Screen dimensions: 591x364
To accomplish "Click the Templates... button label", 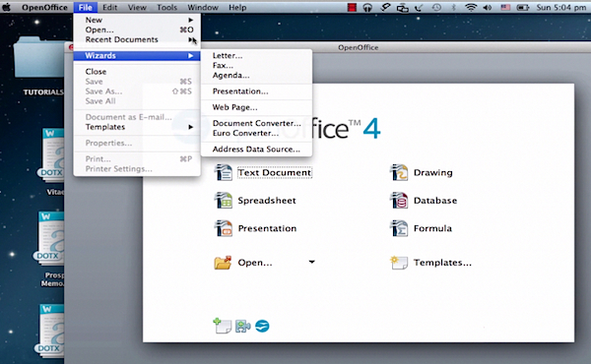I will [442, 263].
